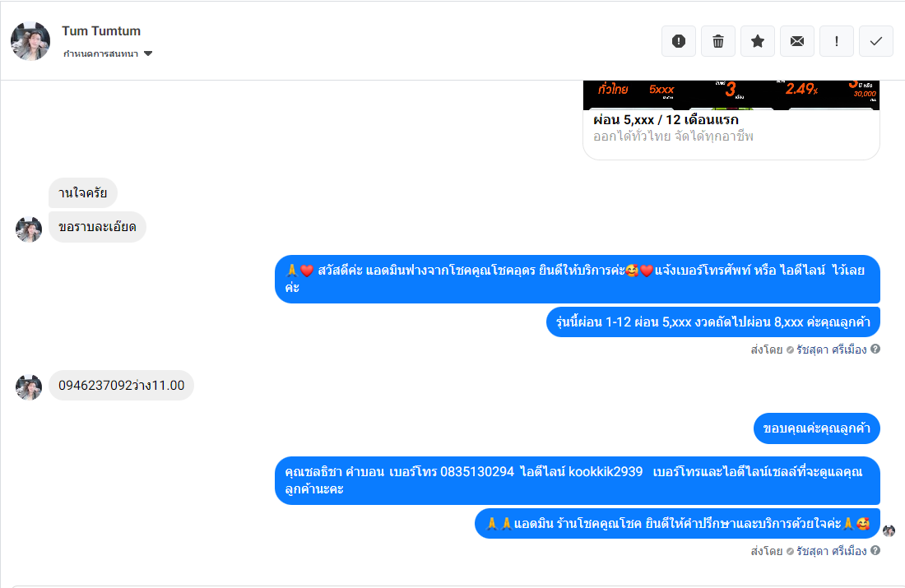Select the installment price details message

pyautogui.click(x=712, y=322)
